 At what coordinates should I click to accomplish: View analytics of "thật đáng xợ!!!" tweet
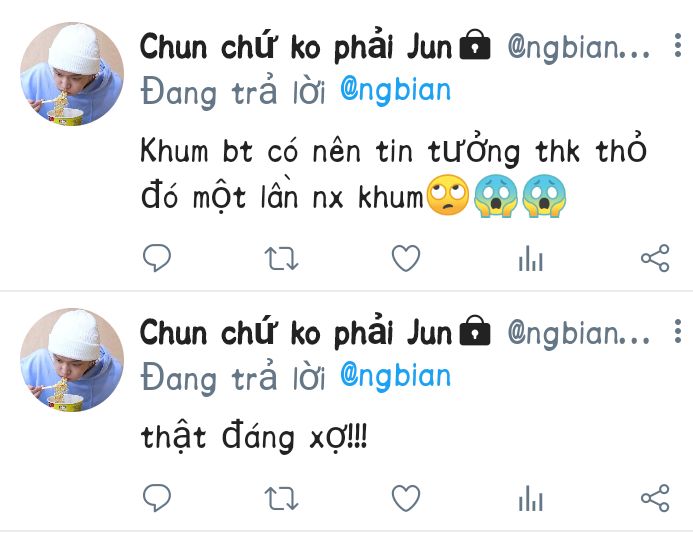(x=530, y=498)
